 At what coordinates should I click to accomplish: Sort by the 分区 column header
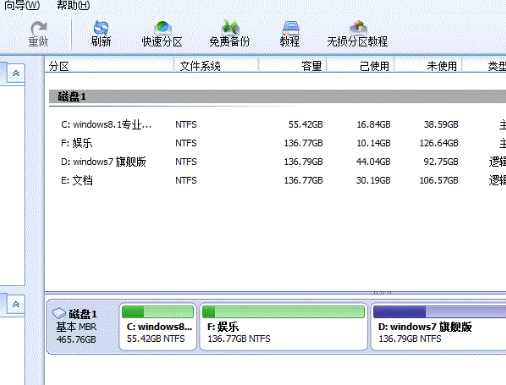(x=109, y=66)
